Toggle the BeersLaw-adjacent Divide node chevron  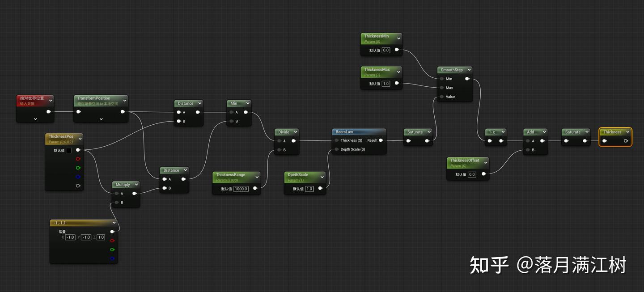(x=296, y=132)
